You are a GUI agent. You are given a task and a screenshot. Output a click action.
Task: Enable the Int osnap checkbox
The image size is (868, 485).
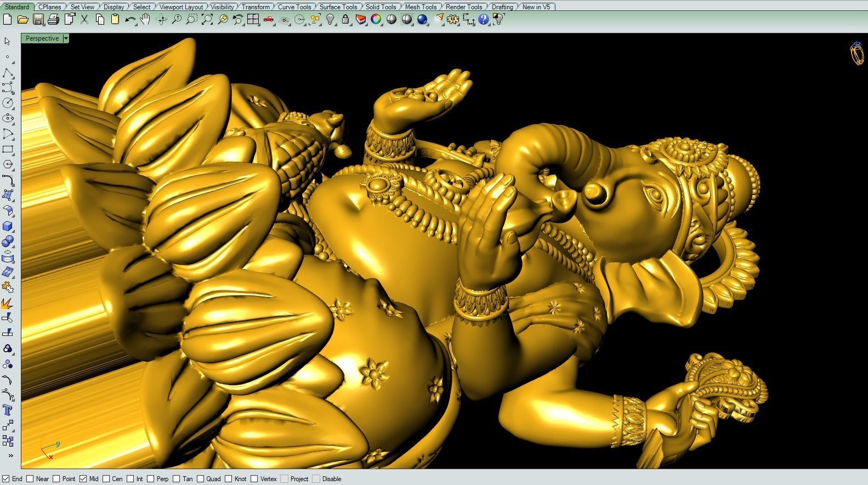[131, 478]
